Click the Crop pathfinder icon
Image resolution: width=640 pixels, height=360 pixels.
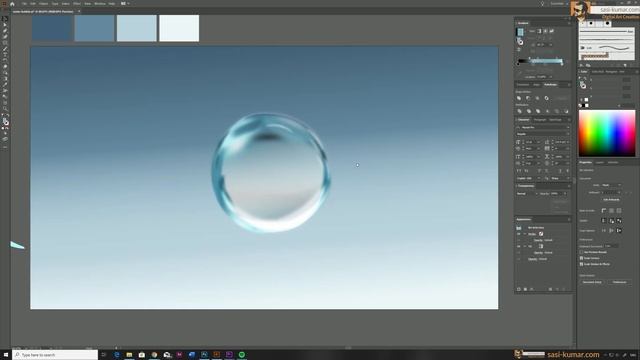click(547, 111)
